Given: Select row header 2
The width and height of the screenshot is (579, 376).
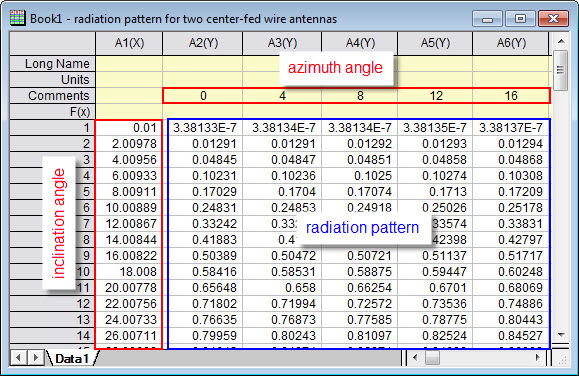Looking at the screenshot, I should tap(52, 144).
